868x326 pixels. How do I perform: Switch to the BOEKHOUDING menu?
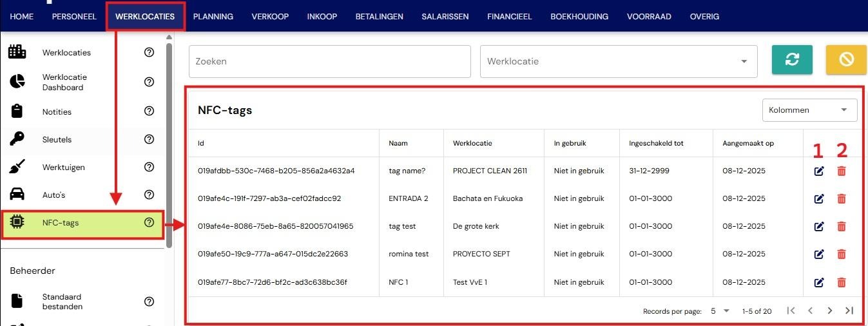pos(579,17)
